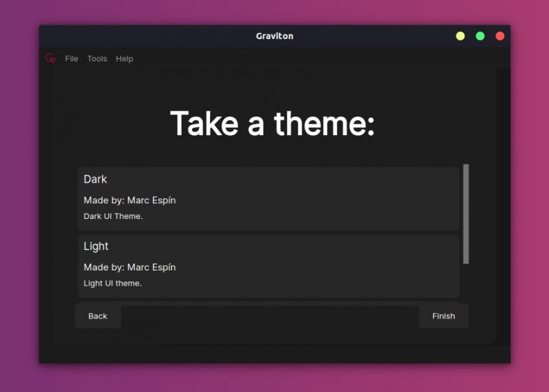Viewport: 549px width, 392px height.
Task: Choose the Light theme title
Action: point(96,246)
